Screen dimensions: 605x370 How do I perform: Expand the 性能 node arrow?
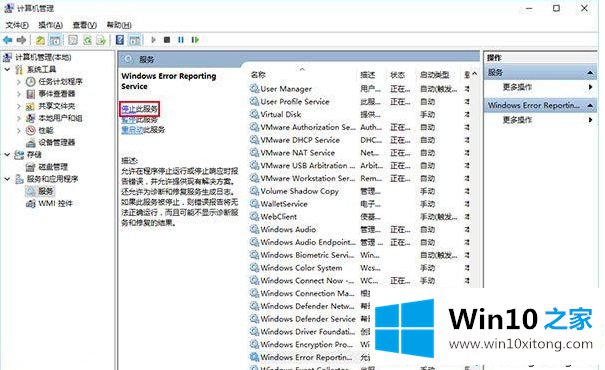pyautogui.click(x=19, y=130)
